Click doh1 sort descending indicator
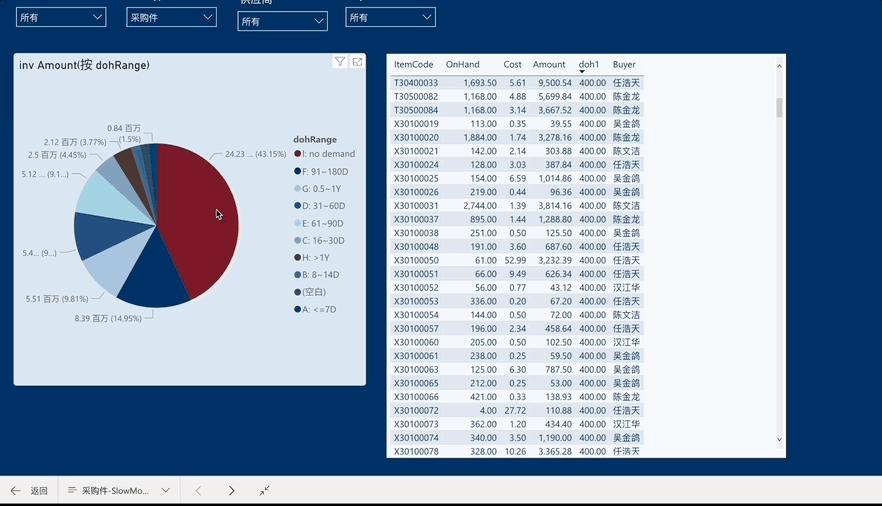 click(x=582, y=71)
